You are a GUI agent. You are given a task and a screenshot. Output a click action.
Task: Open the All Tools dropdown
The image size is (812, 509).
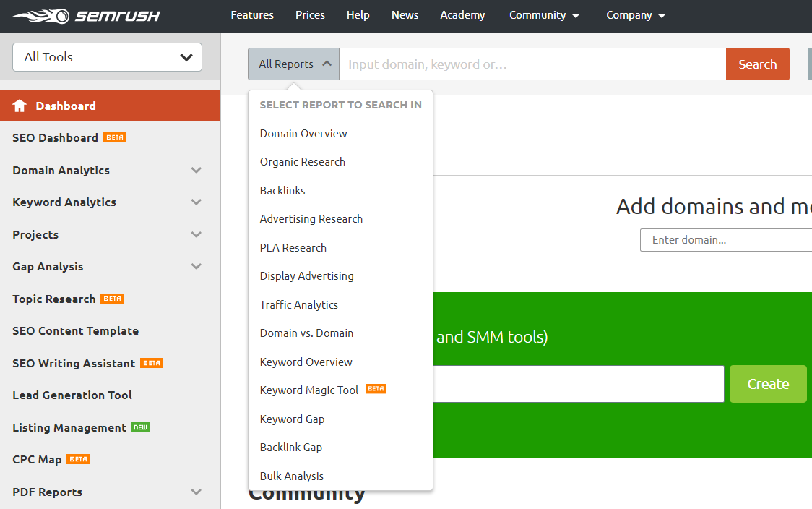107,57
